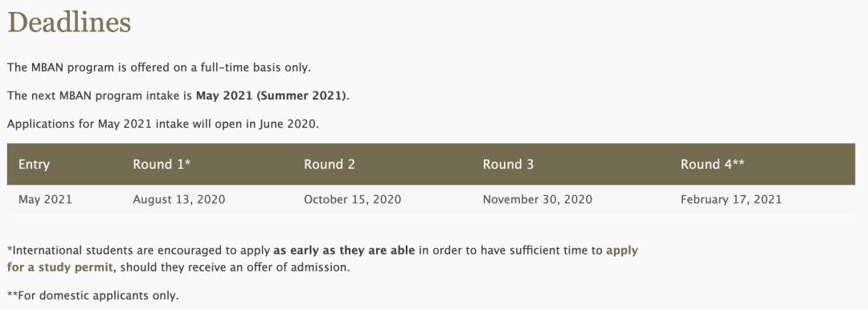Viewport: 868px width, 310px height.
Task: Click the August 13, 2020 deadline cell
Action: 178,199
